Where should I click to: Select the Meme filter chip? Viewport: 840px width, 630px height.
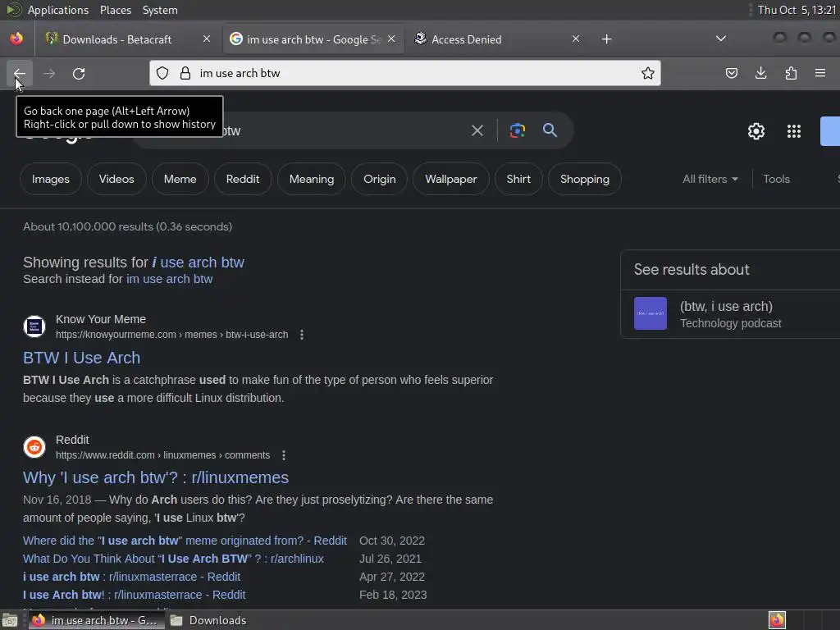coord(180,179)
